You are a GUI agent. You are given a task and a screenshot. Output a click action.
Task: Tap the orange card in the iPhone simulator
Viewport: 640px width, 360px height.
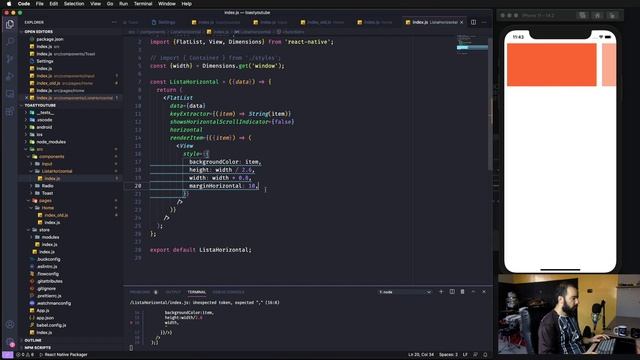pos(551,65)
